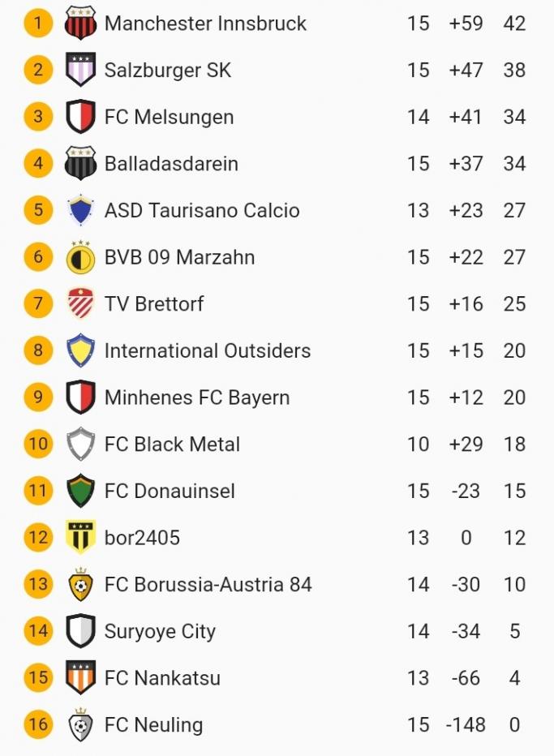Click the Salzburger SK team badge
554x756 pixels.
coord(80,70)
